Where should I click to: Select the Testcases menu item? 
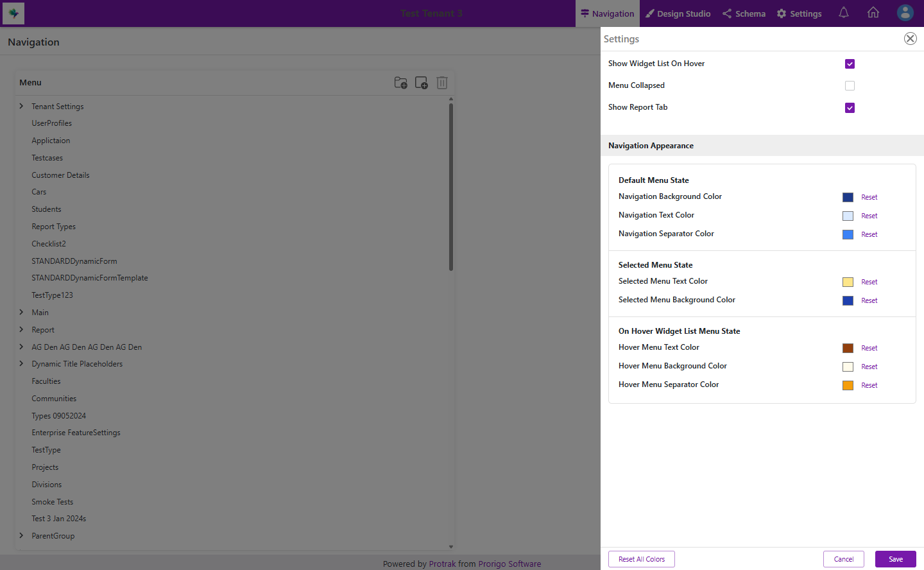pos(47,158)
